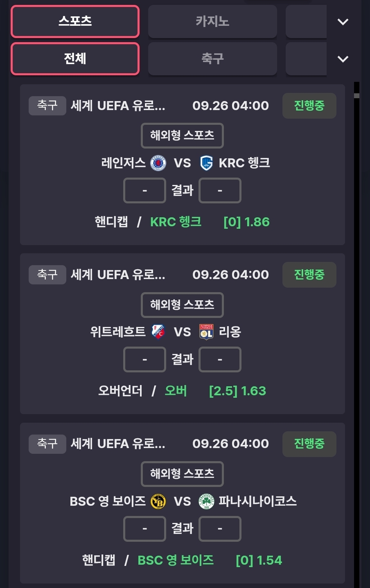Click the vertical scrollbar thumb

pyautogui.click(x=356, y=96)
